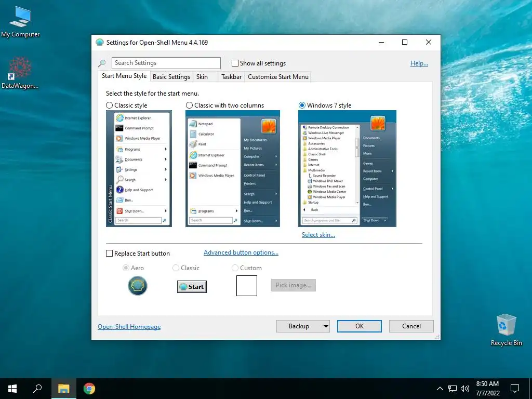Open the Select skin link
The height and width of the screenshot is (399, 532).
pos(318,235)
